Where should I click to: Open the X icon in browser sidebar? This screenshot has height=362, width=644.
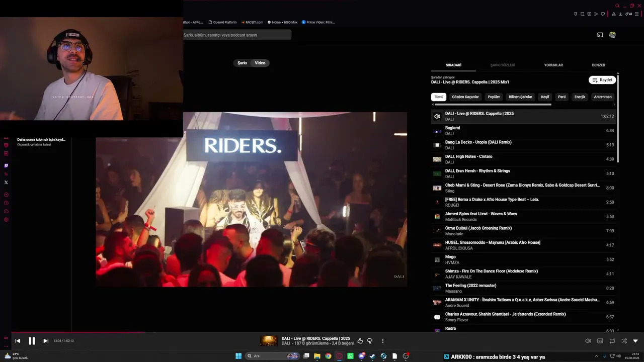click(6, 183)
